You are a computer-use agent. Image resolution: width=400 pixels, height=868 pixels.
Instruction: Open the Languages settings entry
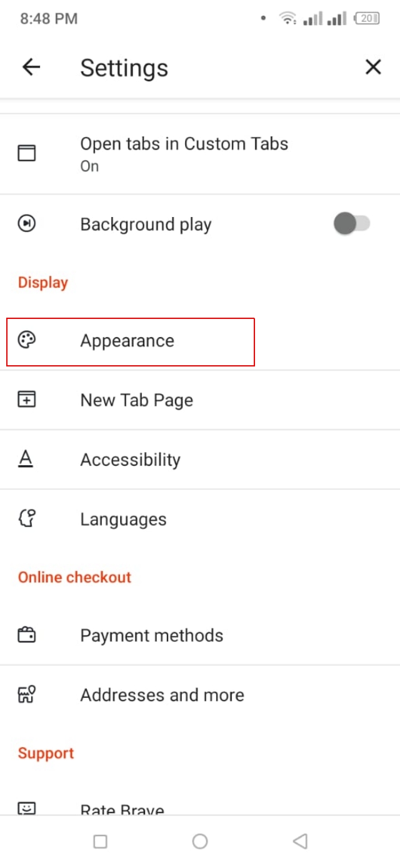(x=123, y=518)
